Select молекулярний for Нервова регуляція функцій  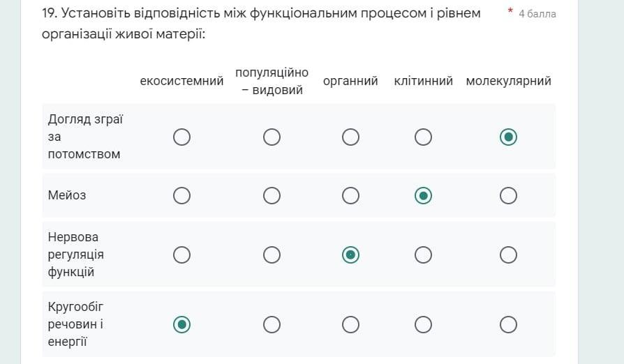(x=508, y=255)
